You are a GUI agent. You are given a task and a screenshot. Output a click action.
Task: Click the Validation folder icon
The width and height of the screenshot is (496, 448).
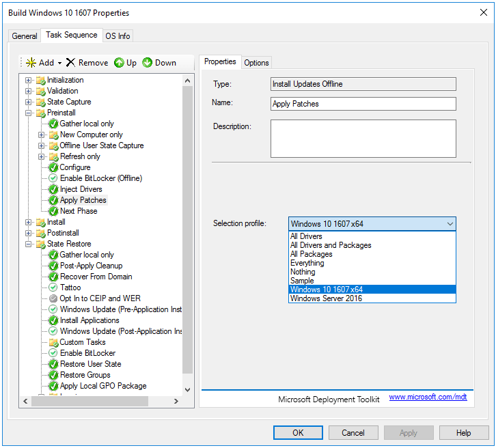click(x=41, y=91)
